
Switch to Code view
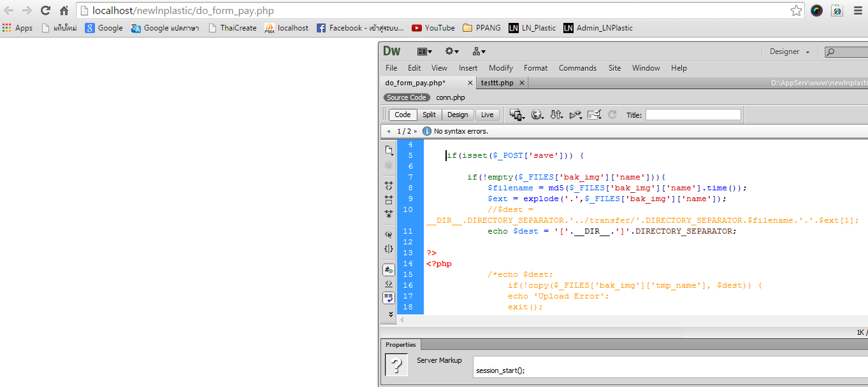(x=403, y=115)
